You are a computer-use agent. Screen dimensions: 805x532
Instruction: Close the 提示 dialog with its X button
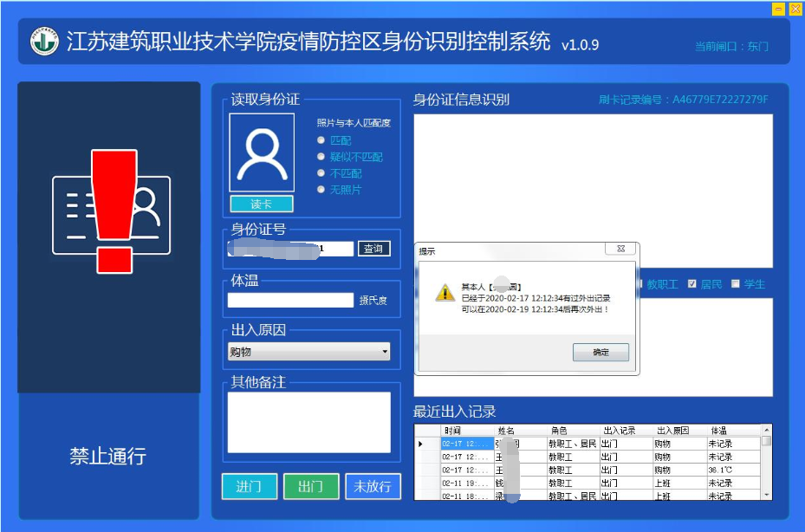pyautogui.click(x=620, y=250)
